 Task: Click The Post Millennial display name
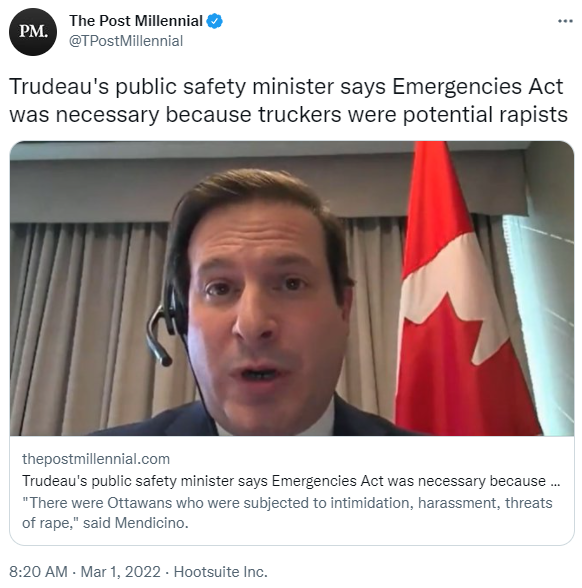click(x=136, y=21)
